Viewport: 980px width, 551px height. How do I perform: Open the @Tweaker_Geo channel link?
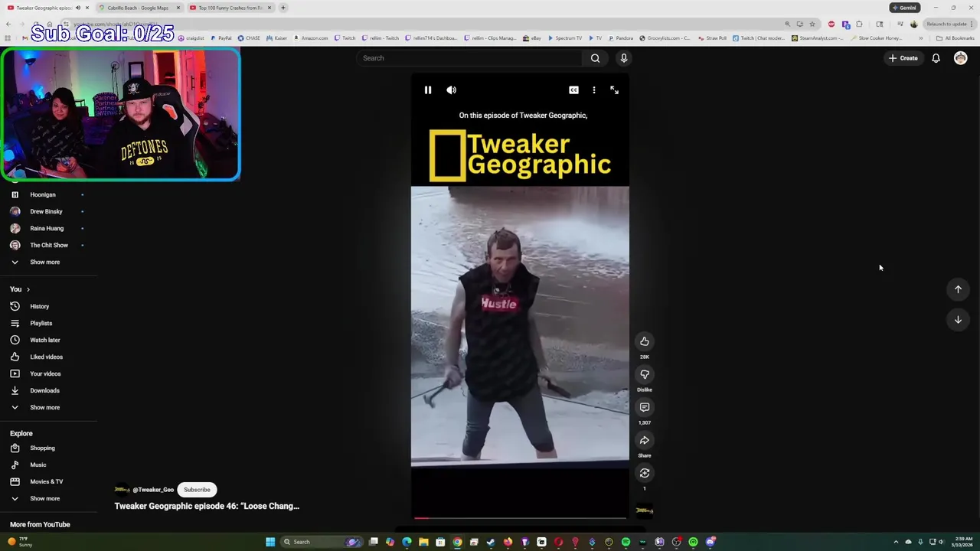tap(153, 490)
